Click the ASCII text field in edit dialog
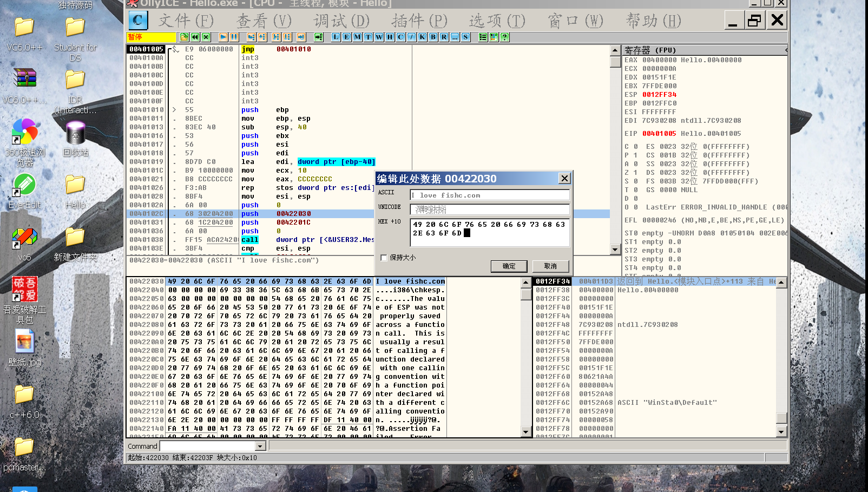Screen dimensions: 868x492 [489, 195]
